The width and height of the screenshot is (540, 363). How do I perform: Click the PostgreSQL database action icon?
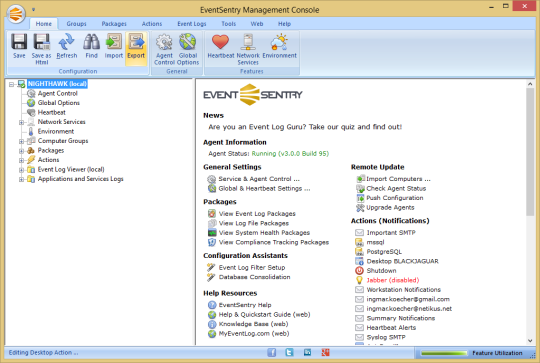[x=359, y=252]
